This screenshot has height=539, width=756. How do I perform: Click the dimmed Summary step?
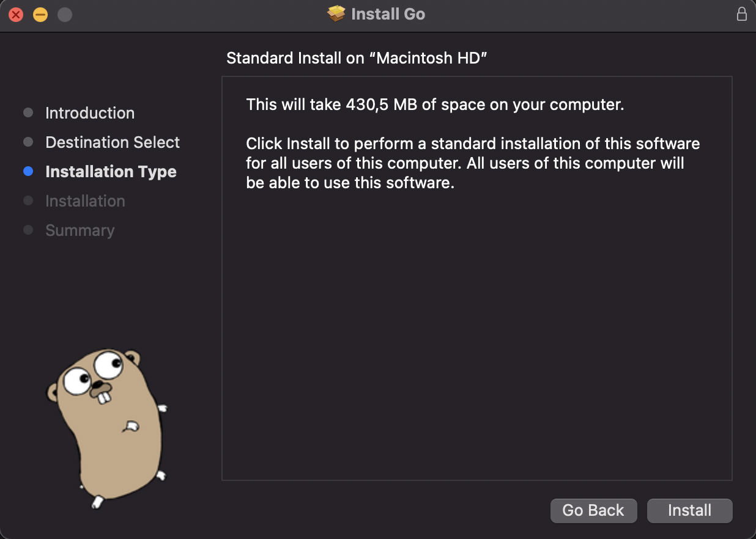80,230
